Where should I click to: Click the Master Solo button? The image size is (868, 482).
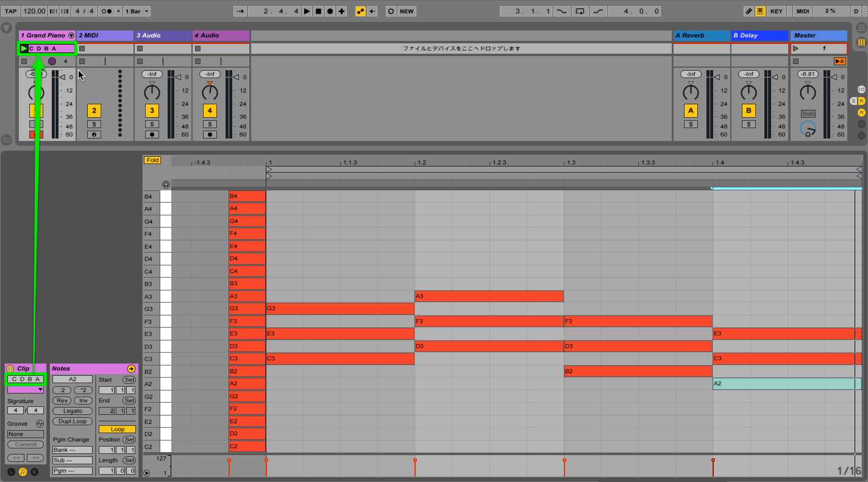tap(808, 114)
